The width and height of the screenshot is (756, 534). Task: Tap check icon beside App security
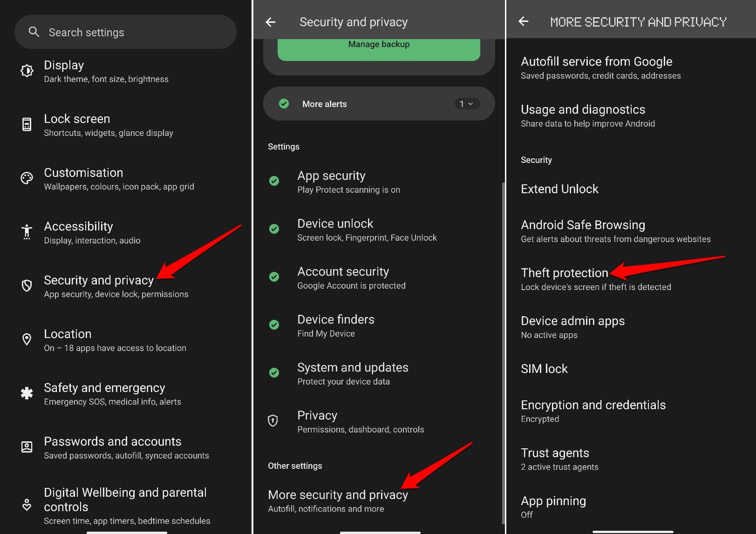click(x=274, y=181)
